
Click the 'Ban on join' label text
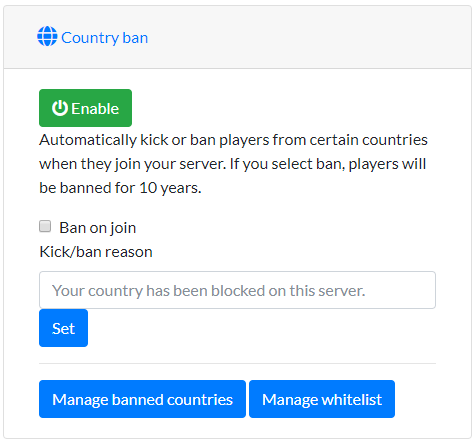pos(98,228)
